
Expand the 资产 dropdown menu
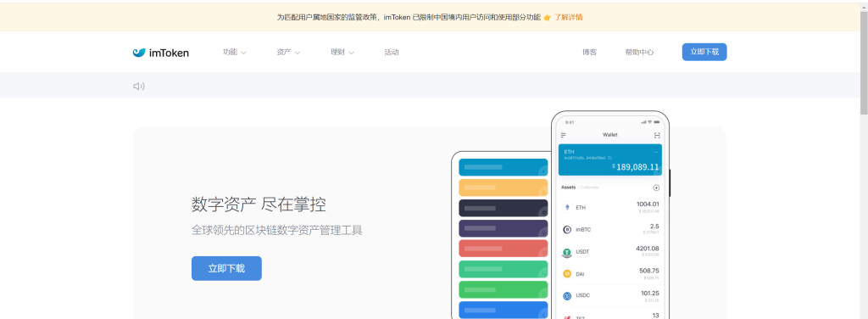coord(288,52)
